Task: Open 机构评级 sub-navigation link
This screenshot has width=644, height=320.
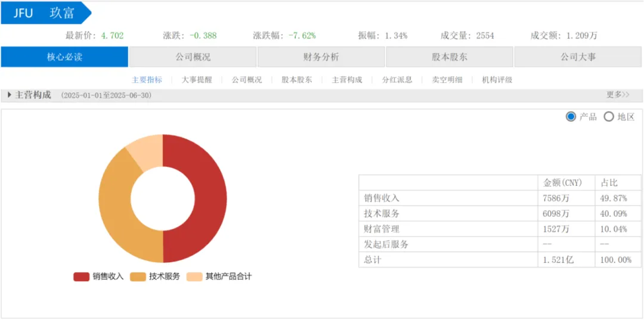Action: [x=497, y=80]
